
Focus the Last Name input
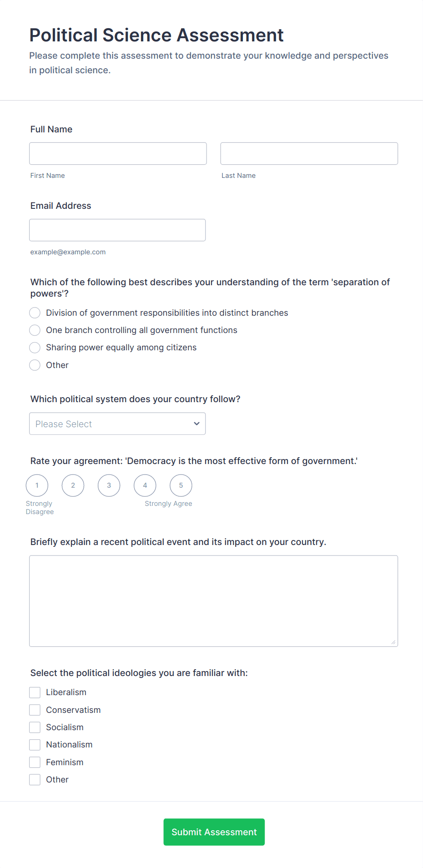[x=309, y=153]
